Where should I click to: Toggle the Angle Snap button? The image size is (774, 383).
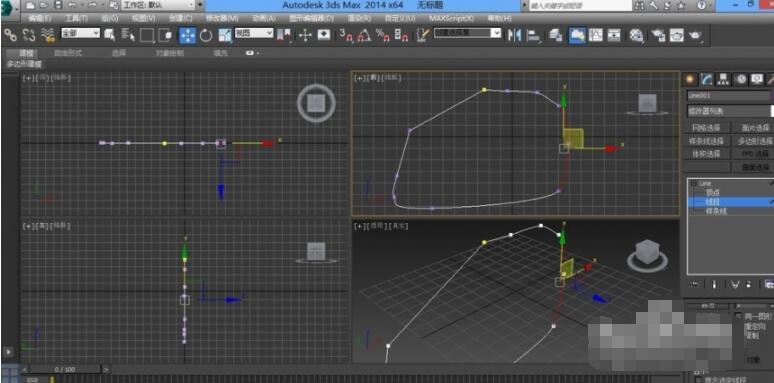tap(364, 35)
